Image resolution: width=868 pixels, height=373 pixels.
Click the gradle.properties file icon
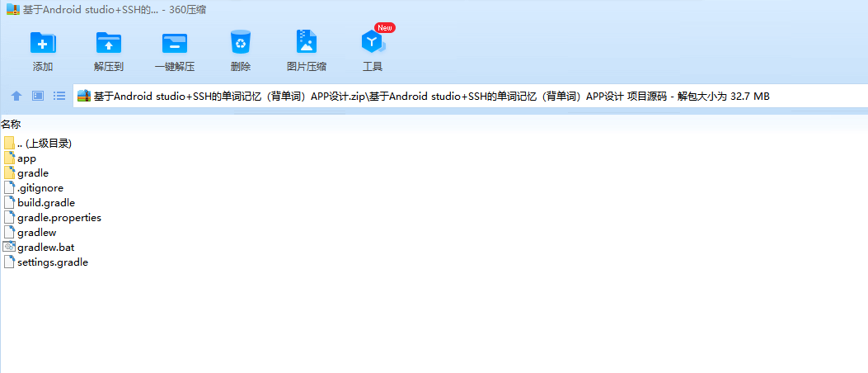[x=9, y=217]
